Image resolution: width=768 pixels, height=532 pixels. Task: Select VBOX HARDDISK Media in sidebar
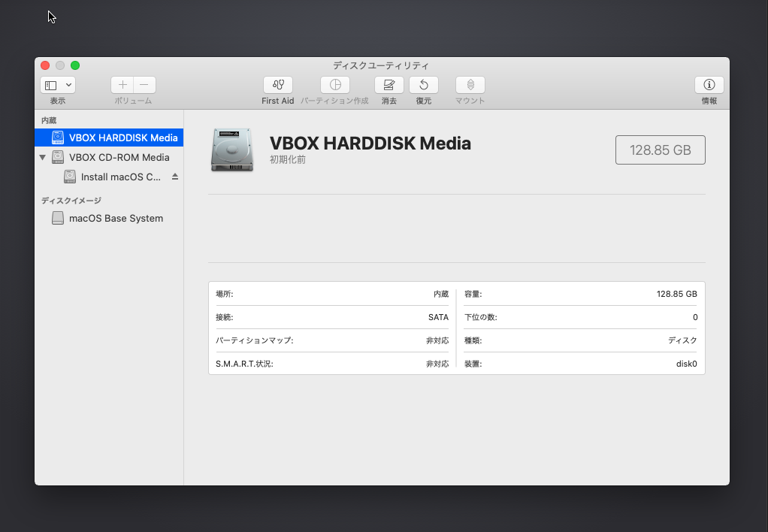pyautogui.click(x=109, y=138)
